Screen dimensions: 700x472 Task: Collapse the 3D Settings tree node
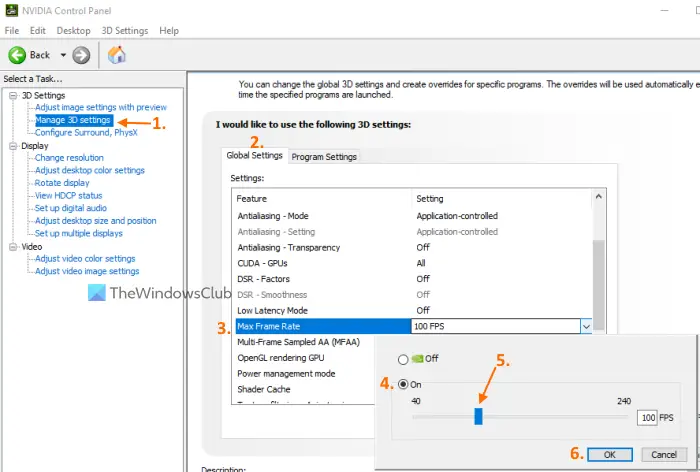tap(13, 96)
